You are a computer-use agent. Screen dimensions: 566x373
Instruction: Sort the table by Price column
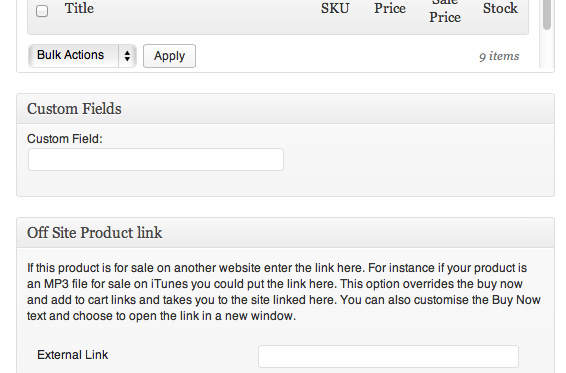tap(390, 8)
